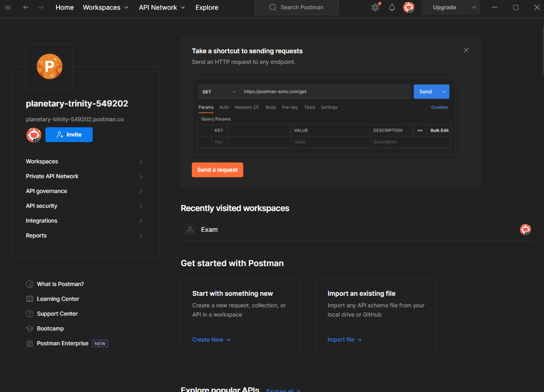Click the Import file link

pos(344,340)
